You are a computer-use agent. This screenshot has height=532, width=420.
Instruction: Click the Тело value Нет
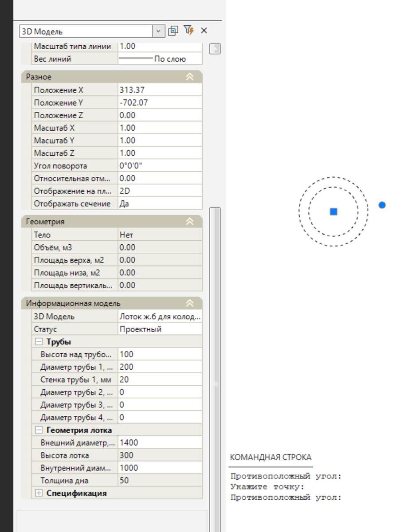(x=160, y=235)
